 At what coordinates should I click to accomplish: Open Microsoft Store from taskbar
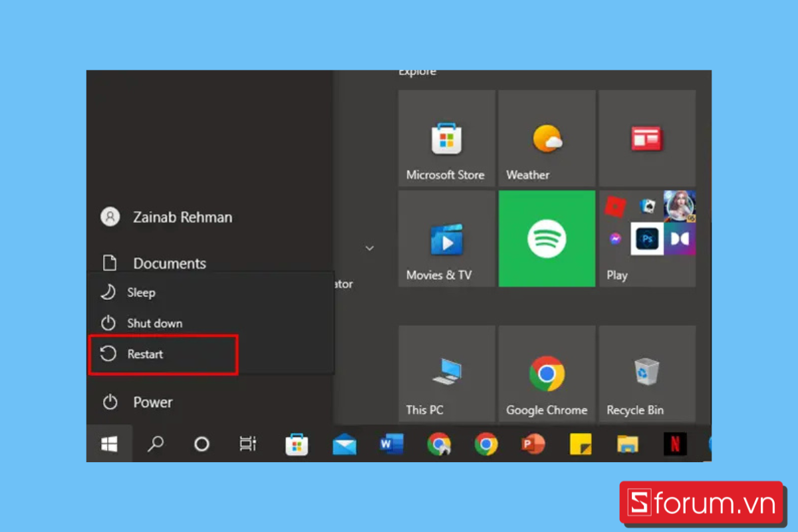297,444
